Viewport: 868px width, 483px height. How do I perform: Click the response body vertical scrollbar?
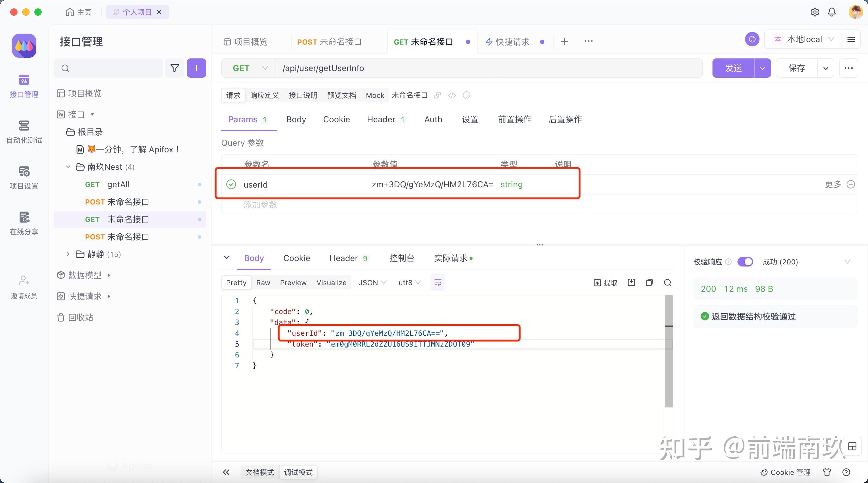pos(669,351)
